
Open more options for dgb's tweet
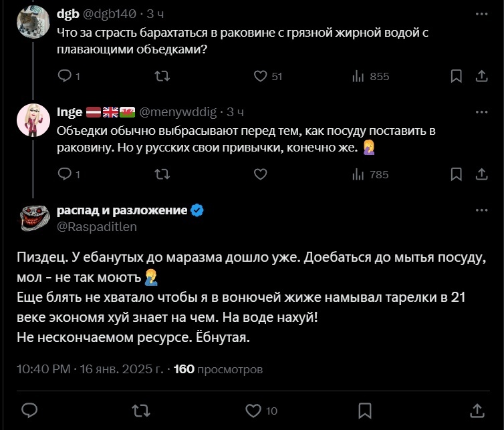[481, 13]
